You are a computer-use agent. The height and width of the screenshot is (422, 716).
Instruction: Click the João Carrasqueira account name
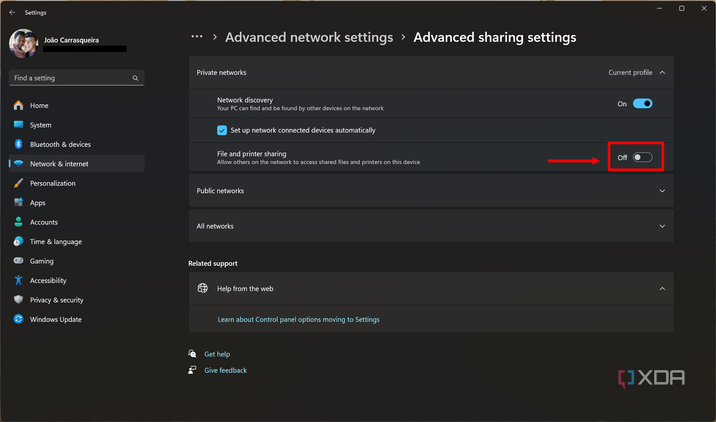tap(71, 40)
